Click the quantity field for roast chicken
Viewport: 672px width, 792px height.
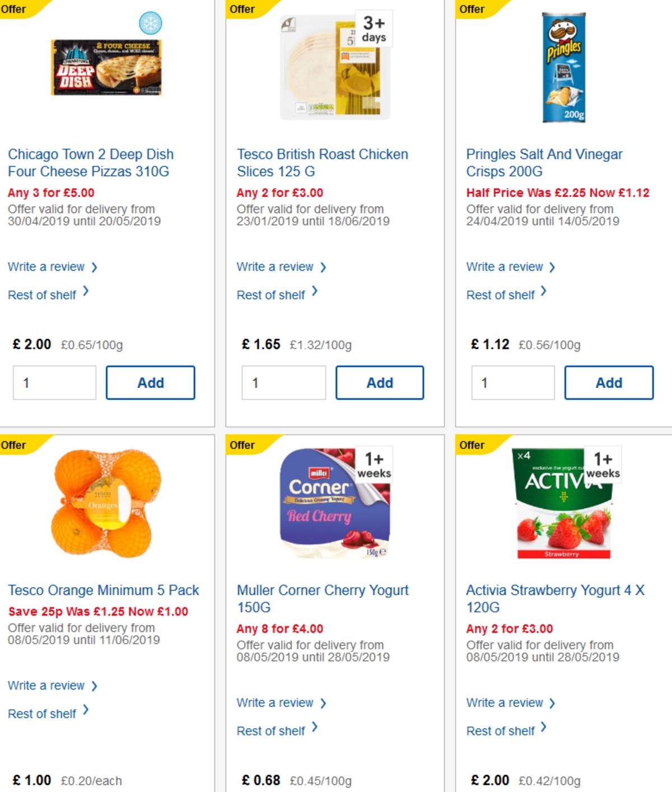click(284, 382)
